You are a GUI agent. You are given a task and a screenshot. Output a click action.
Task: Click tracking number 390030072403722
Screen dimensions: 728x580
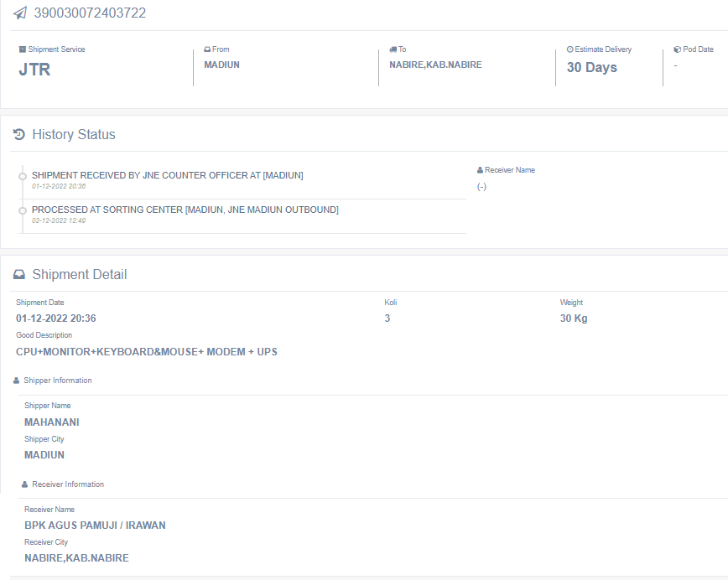pyautogui.click(x=90, y=13)
